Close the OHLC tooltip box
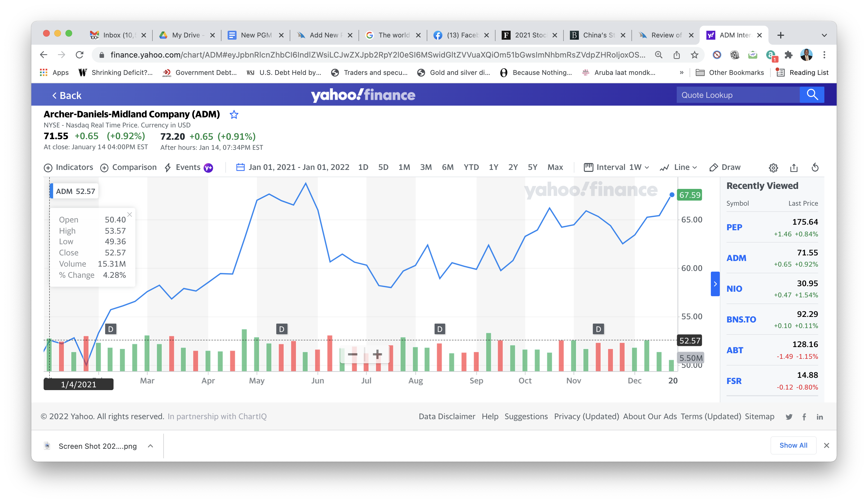The height and width of the screenshot is (503, 868). (x=129, y=215)
